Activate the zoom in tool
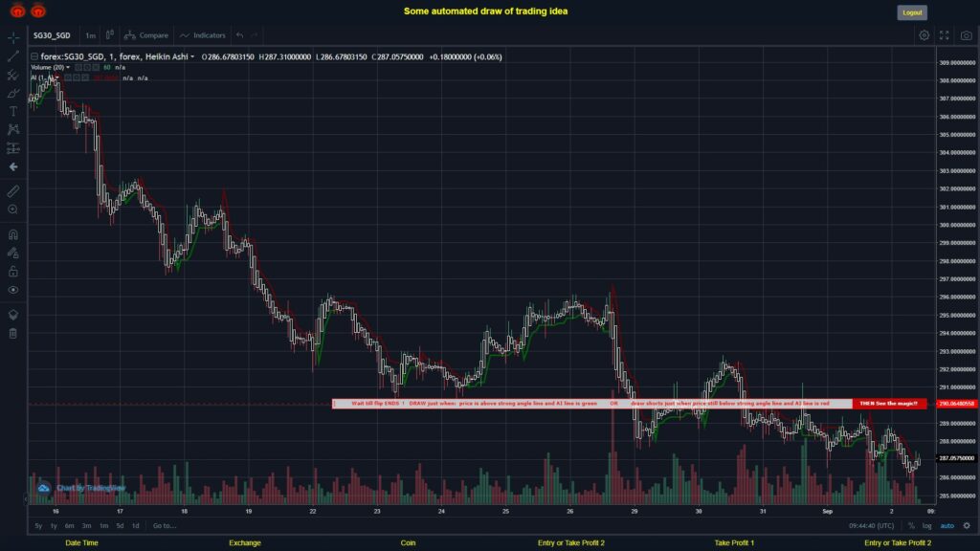This screenshot has width=980, height=551. (13, 209)
